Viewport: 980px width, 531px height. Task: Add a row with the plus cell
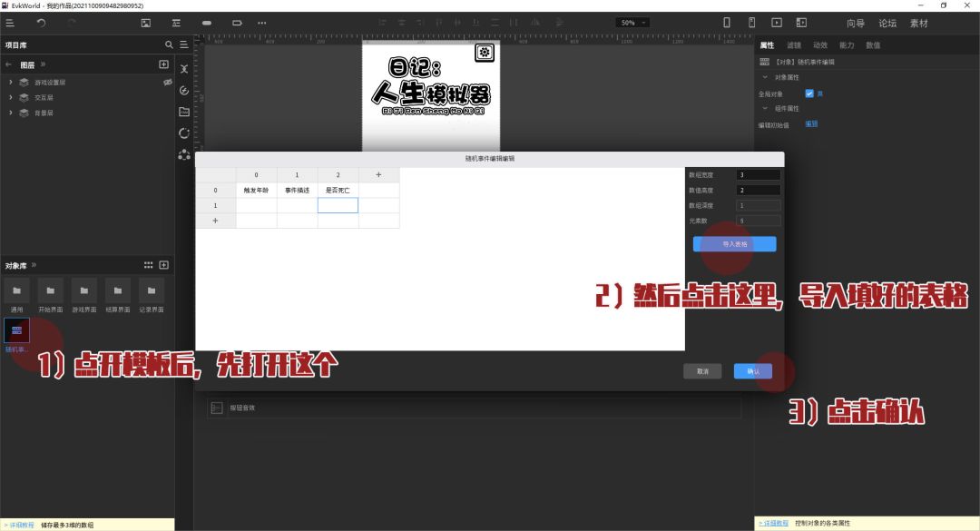click(216, 221)
